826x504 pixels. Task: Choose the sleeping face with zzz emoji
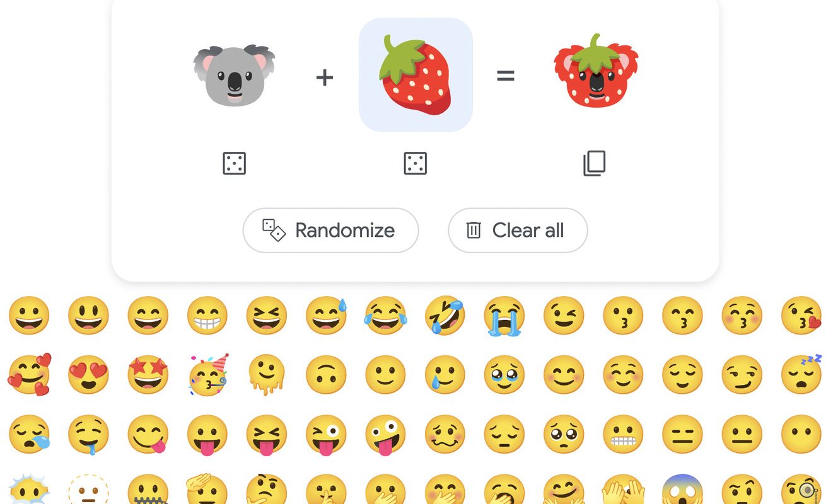click(x=801, y=375)
